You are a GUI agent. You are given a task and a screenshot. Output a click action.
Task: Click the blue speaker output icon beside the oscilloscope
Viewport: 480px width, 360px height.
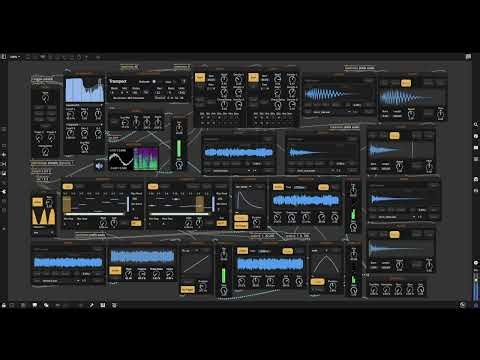[x=99, y=166]
